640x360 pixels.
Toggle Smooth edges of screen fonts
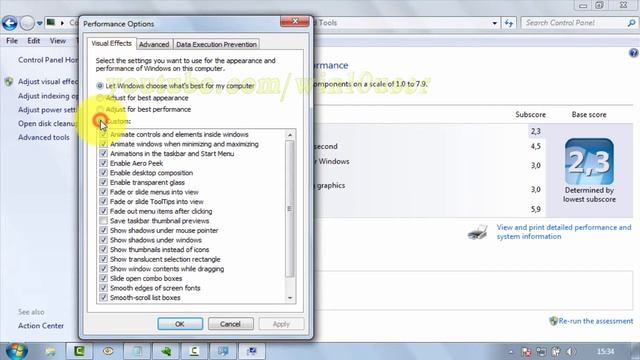click(x=104, y=288)
